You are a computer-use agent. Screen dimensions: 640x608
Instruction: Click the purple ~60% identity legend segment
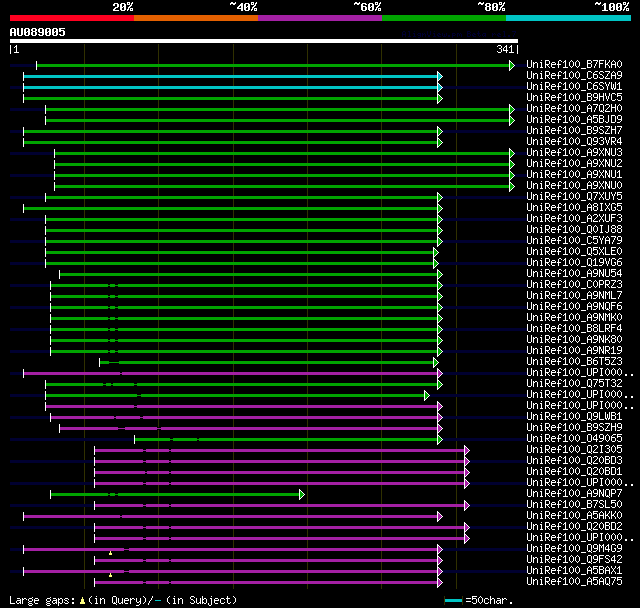[x=320, y=18]
